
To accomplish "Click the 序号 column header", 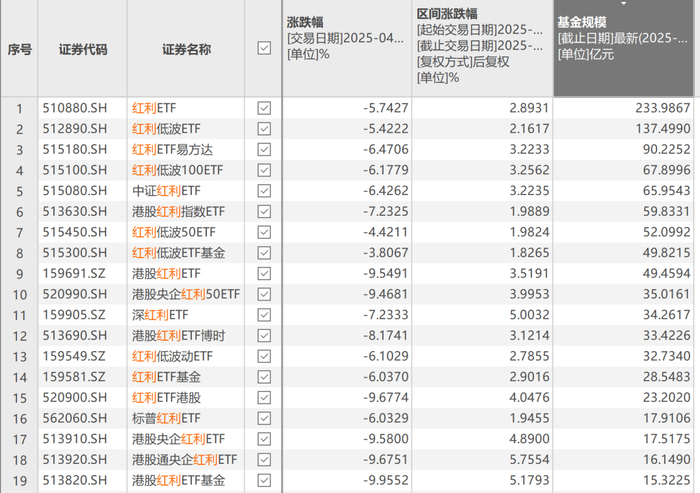I will (x=19, y=48).
